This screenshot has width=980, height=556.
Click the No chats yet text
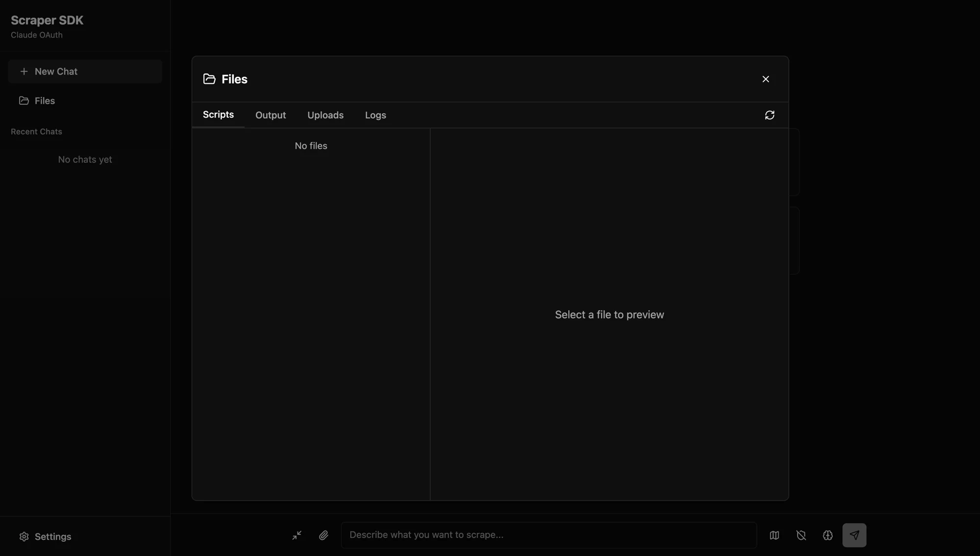click(85, 160)
